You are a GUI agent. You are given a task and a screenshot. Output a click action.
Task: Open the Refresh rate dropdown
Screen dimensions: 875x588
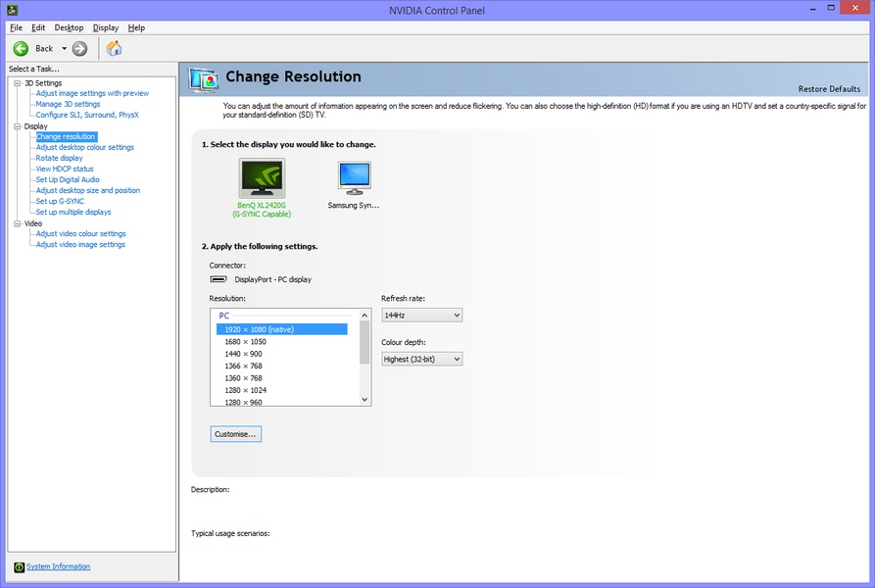[x=422, y=316]
